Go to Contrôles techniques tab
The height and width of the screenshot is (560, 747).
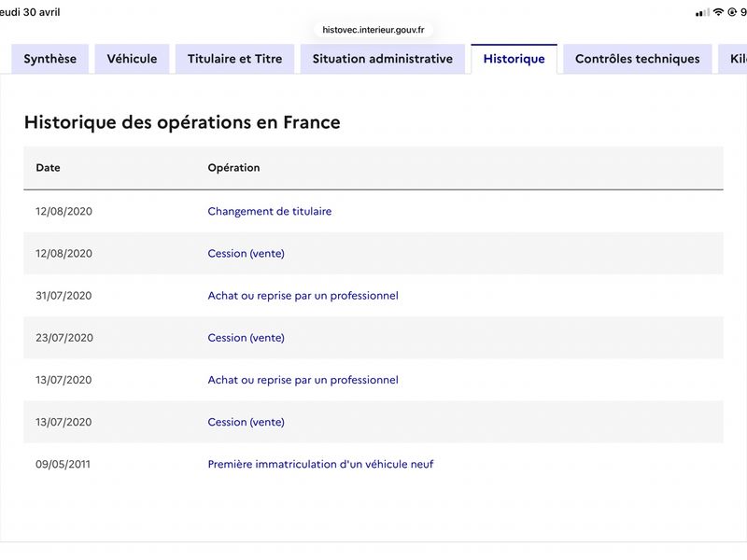(x=638, y=59)
